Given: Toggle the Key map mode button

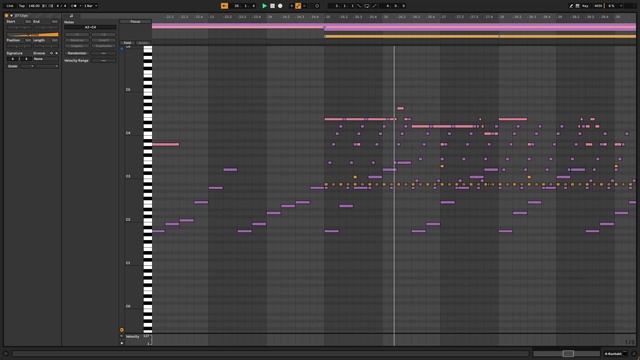Looking at the screenshot, I should point(585,6).
